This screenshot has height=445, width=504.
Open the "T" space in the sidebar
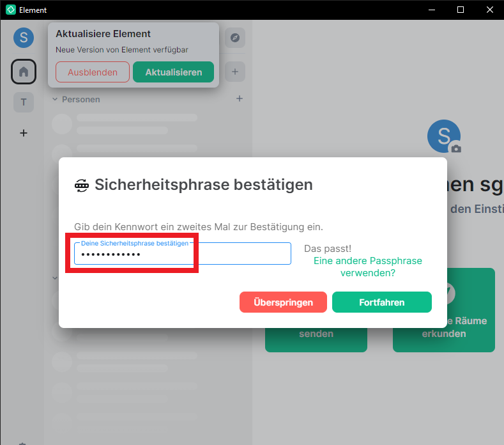pyautogui.click(x=24, y=102)
